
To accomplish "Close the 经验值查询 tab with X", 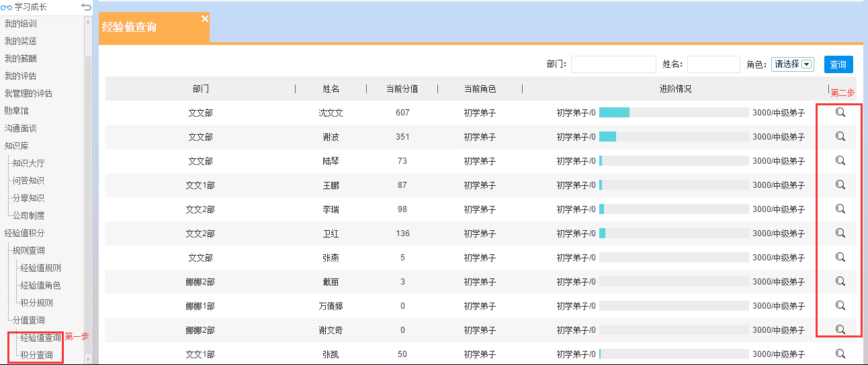I will pos(205,19).
